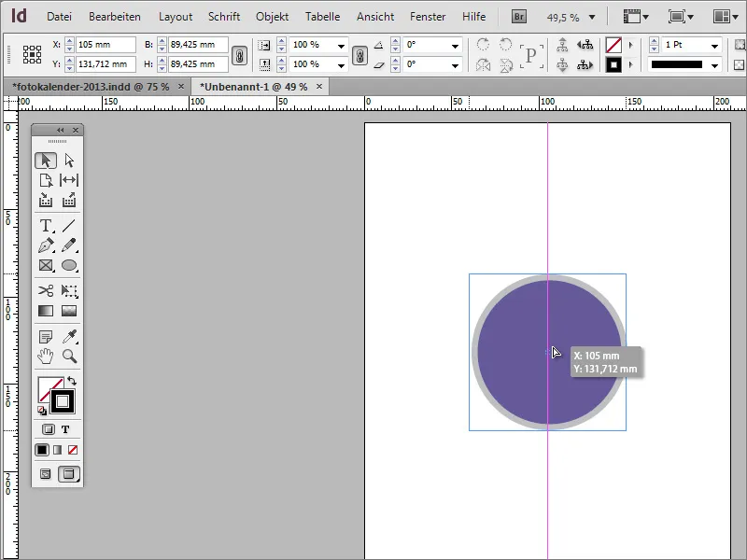747x560 pixels.
Task: Open the Schrift menu
Action: pyautogui.click(x=224, y=17)
